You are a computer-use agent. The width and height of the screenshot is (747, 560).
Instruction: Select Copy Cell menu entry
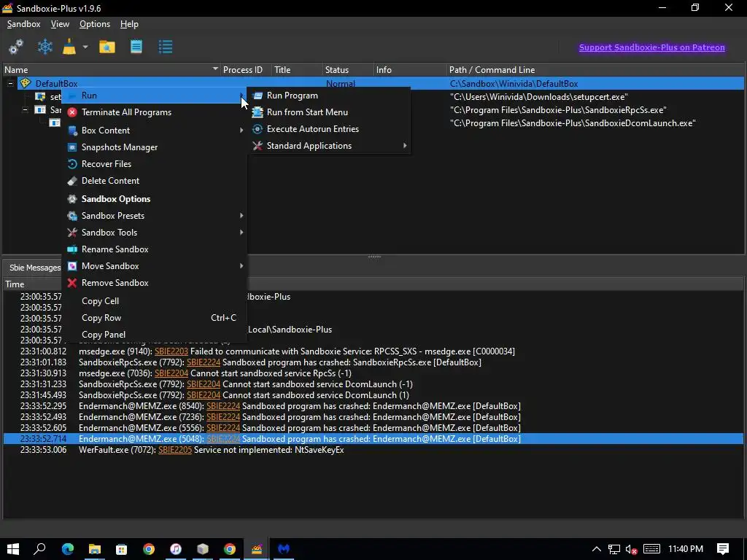155,301
